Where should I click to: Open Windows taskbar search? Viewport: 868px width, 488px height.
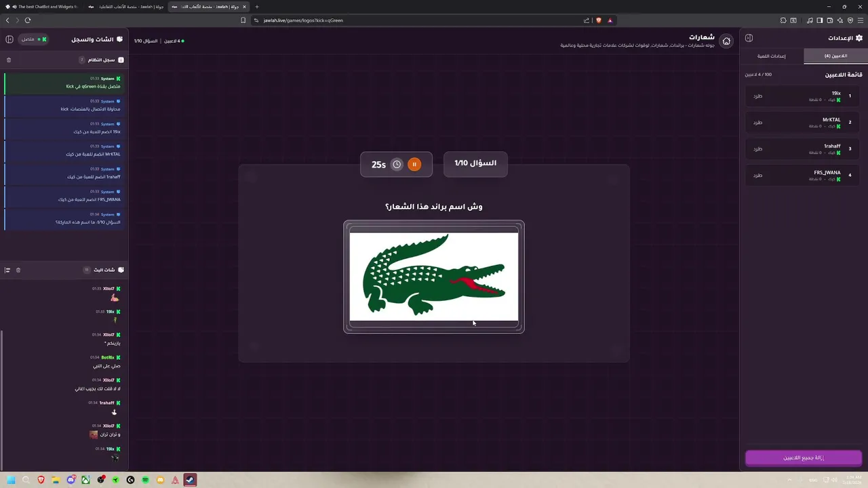point(26,480)
